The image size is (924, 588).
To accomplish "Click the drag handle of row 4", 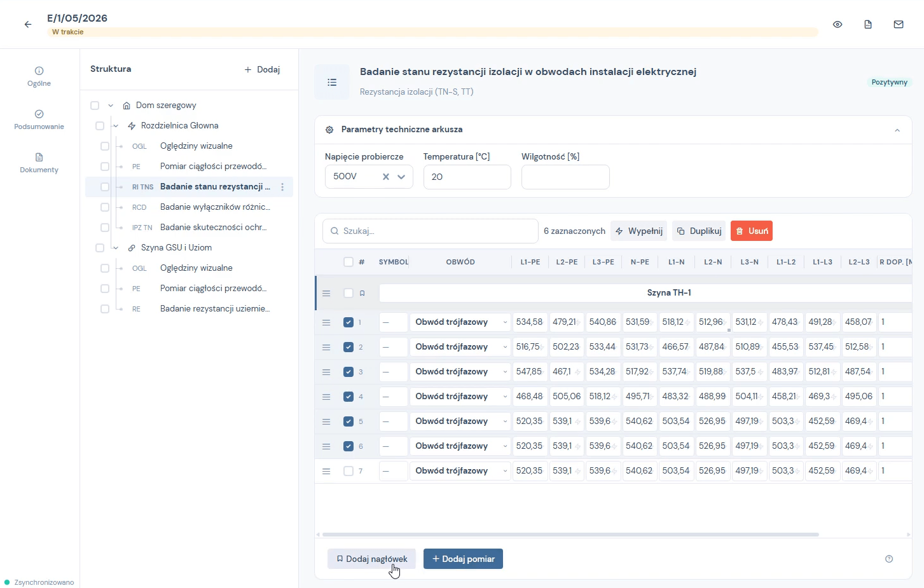I will tap(326, 397).
